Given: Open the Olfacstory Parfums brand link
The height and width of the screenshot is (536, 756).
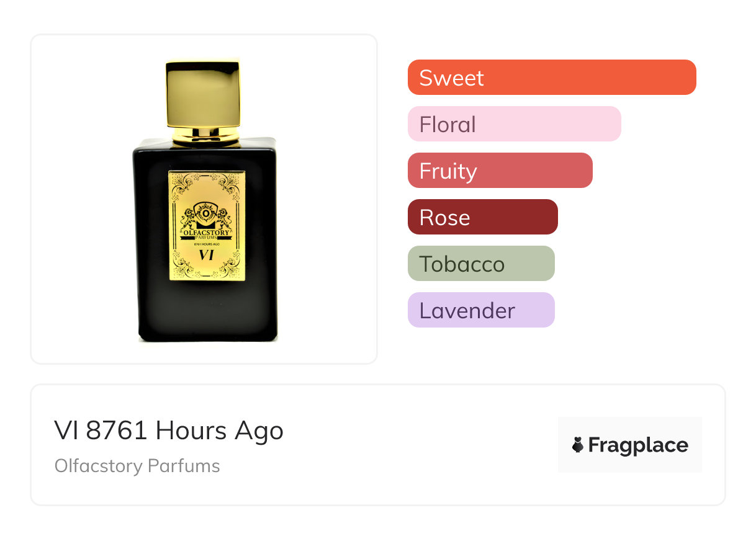Looking at the screenshot, I should (137, 466).
